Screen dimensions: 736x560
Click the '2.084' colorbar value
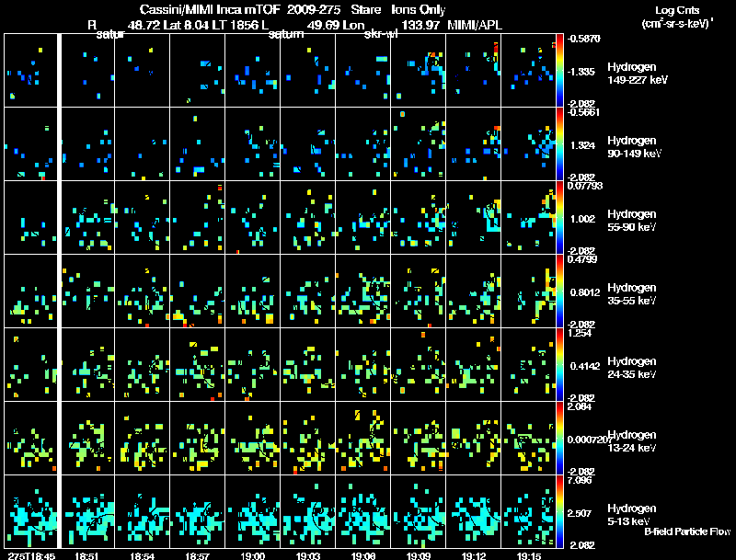pyautogui.click(x=580, y=406)
